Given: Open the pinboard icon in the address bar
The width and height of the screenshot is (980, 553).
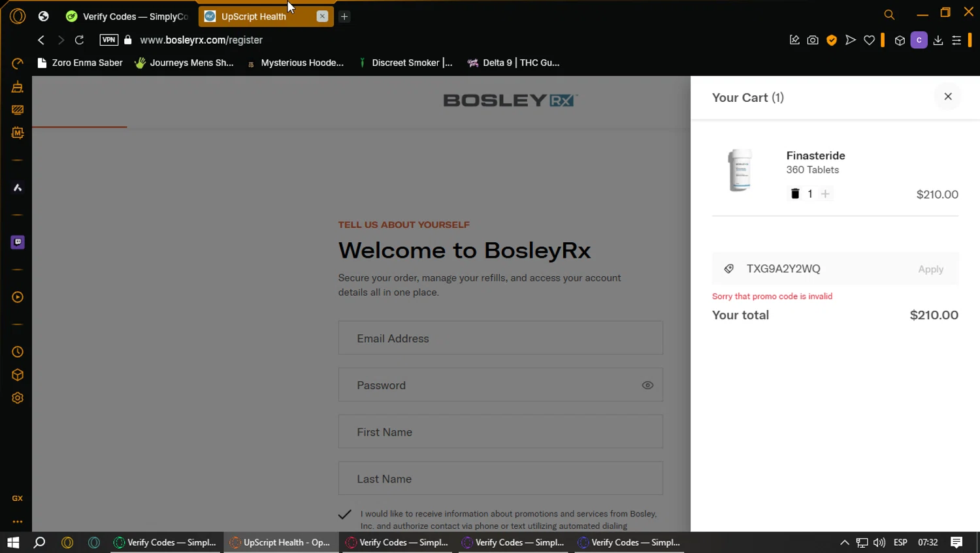Looking at the screenshot, I should tap(794, 40).
